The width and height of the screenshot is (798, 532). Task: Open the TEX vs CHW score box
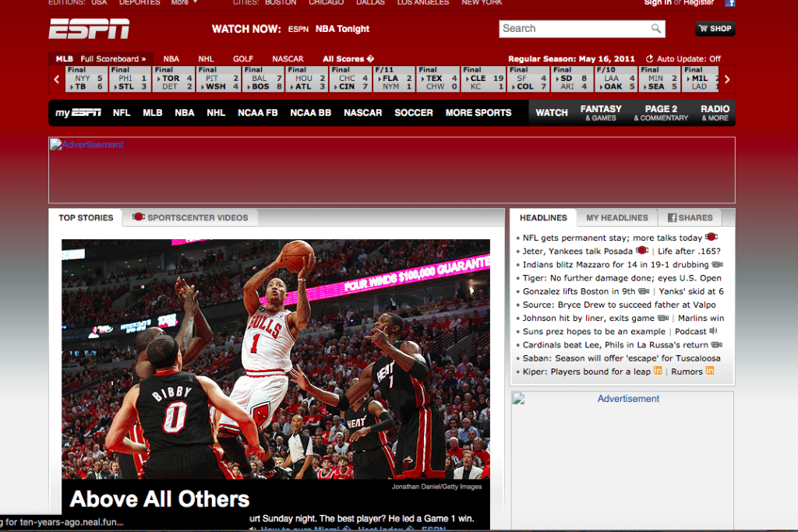click(438, 79)
